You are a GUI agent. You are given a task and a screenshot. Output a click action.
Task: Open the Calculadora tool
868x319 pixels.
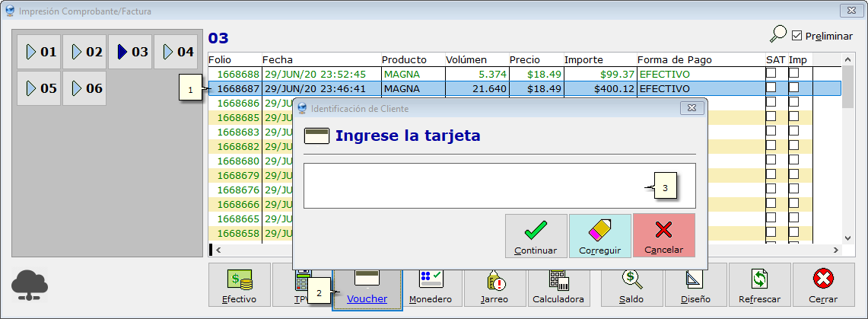(x=558, y=286)
